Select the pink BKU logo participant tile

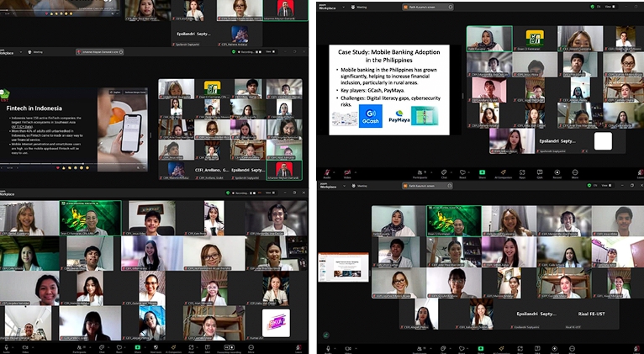(x=276, y=323)
